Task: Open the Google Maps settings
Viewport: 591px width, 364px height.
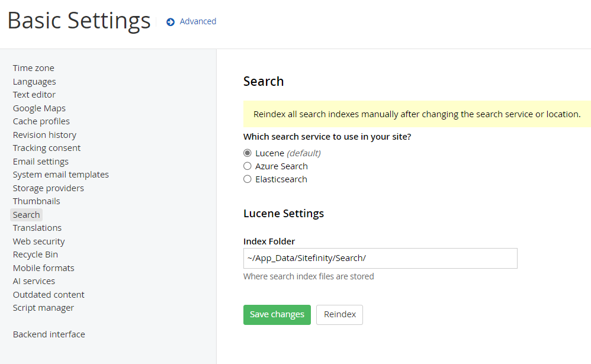Action: (39, 108)
